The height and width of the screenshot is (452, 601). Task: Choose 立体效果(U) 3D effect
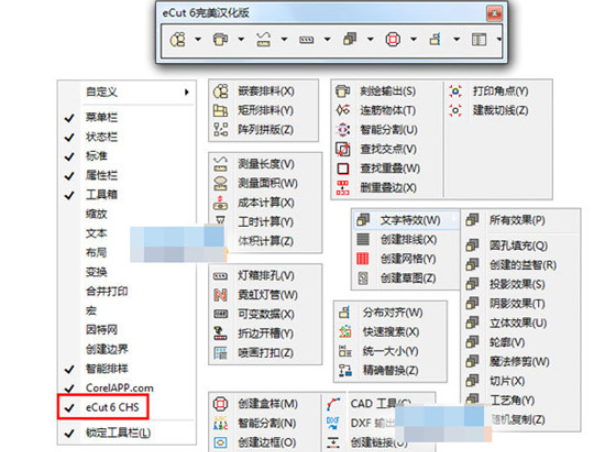pyautogui.click(x=520, y=323)
